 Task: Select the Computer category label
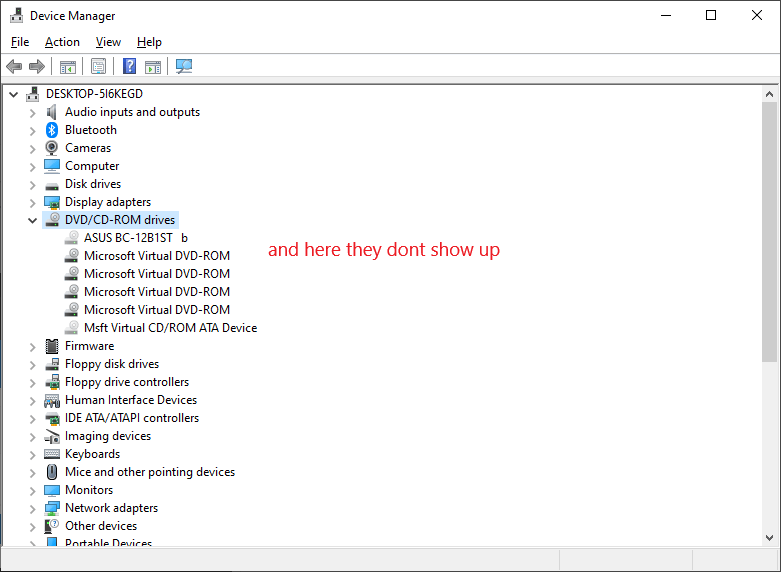[x=92, y=166]
